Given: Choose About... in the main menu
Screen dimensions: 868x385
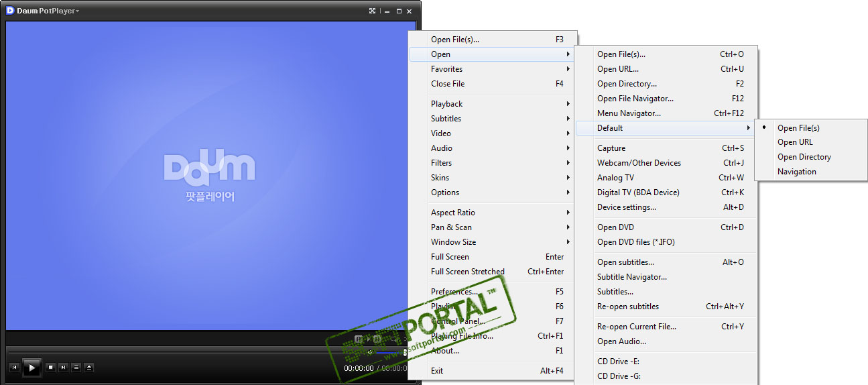Looking at the screenshot, I should point(493,351).
